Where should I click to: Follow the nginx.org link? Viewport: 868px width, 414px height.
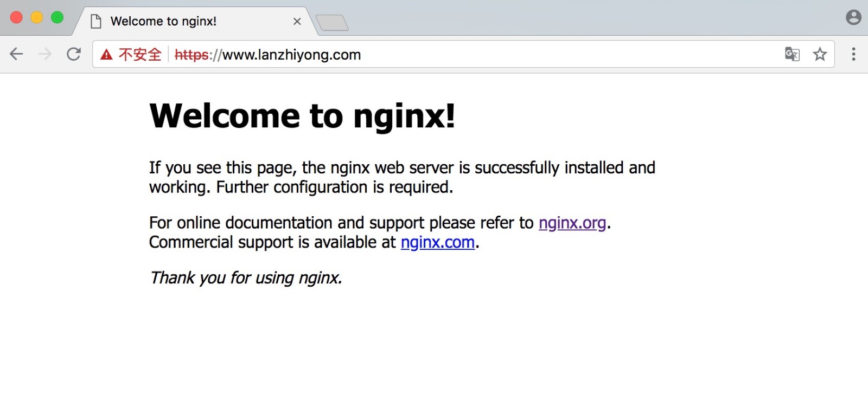[572, 223]
